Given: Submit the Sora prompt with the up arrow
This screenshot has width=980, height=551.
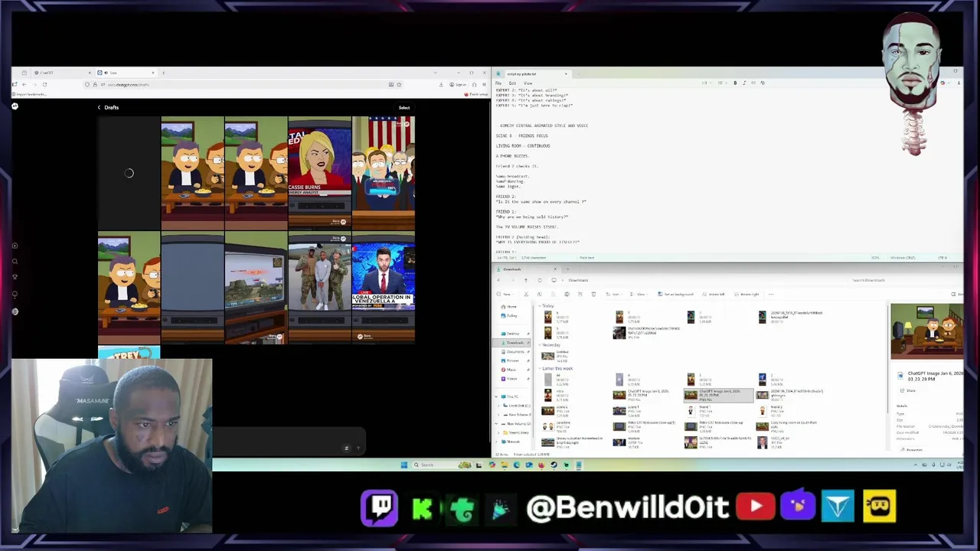Looking at the screenshot, I should pos(358,448).
